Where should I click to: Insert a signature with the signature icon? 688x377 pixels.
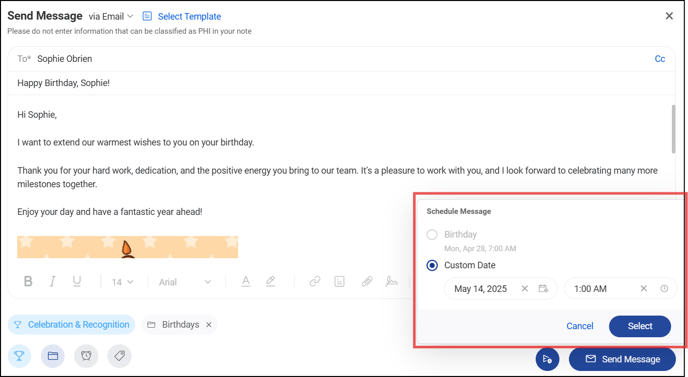391,281
